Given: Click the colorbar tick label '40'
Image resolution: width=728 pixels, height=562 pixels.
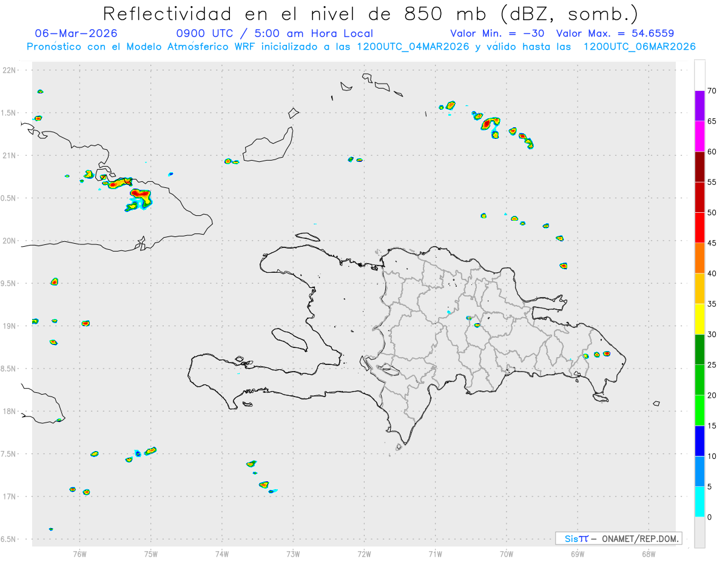Looking at the screenshot, I should coord(712,273).
